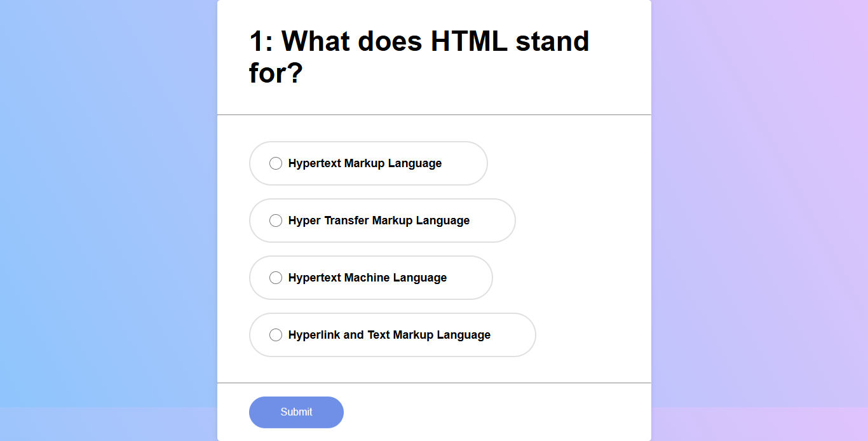Screen dimensions: 868x441
Task: Click the "Hyperlink and Text Markup Language" label
Action: point(389,335)
